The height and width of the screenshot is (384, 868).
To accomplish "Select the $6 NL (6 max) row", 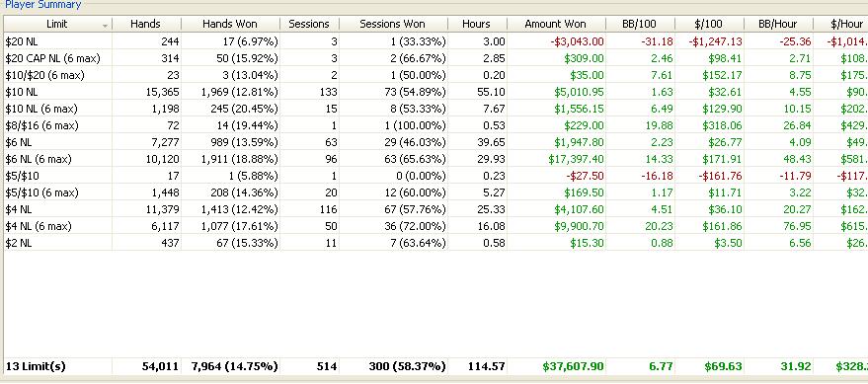I will [x=435, y=159].
